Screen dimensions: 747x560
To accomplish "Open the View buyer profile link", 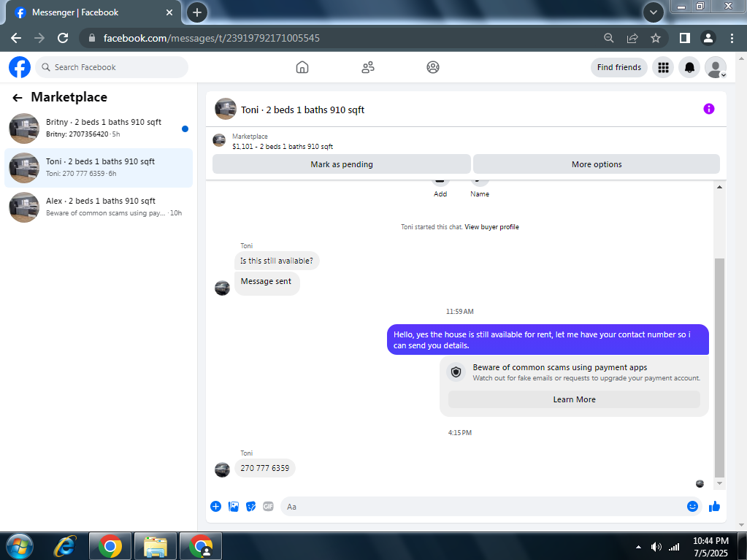I will [x=491, y=227].
